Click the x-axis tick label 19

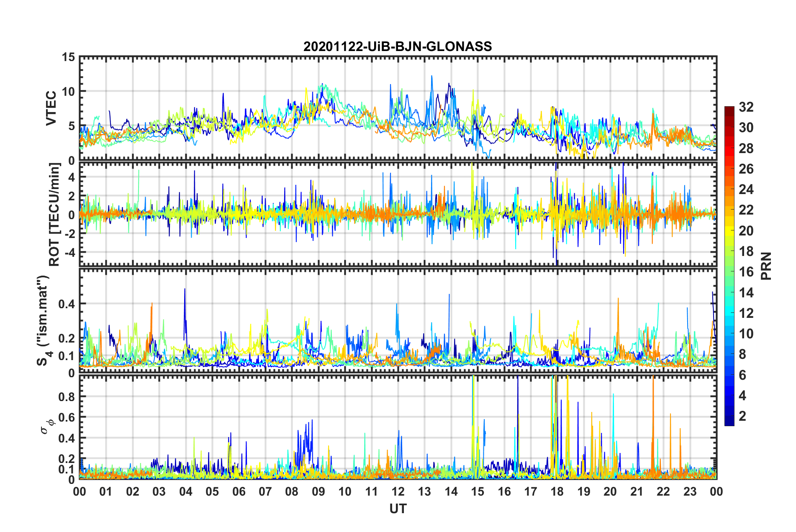click(584, 491)
